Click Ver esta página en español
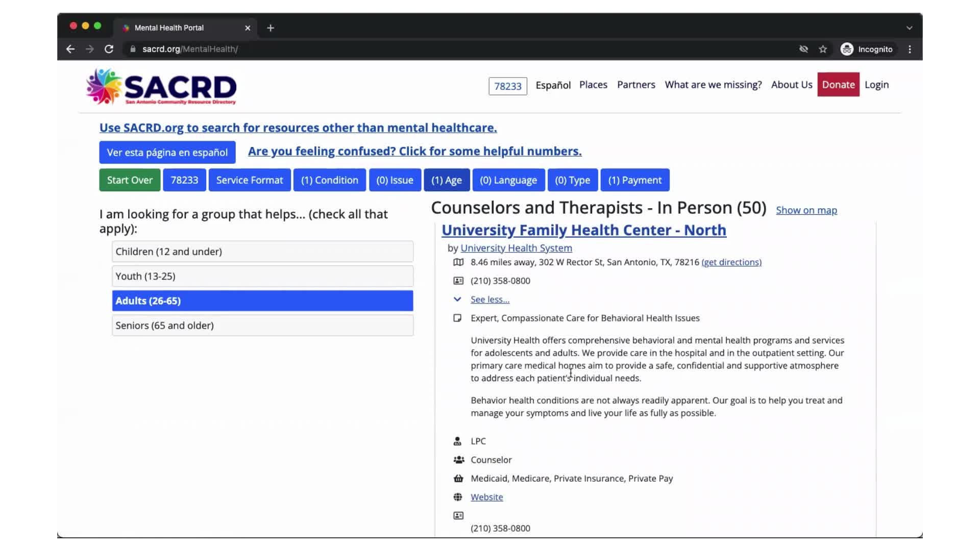The image size is (980, 551). coord(167,152)
